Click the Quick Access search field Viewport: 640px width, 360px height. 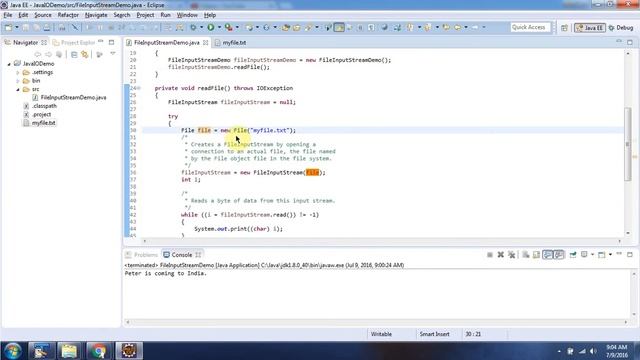coord(530,27)
